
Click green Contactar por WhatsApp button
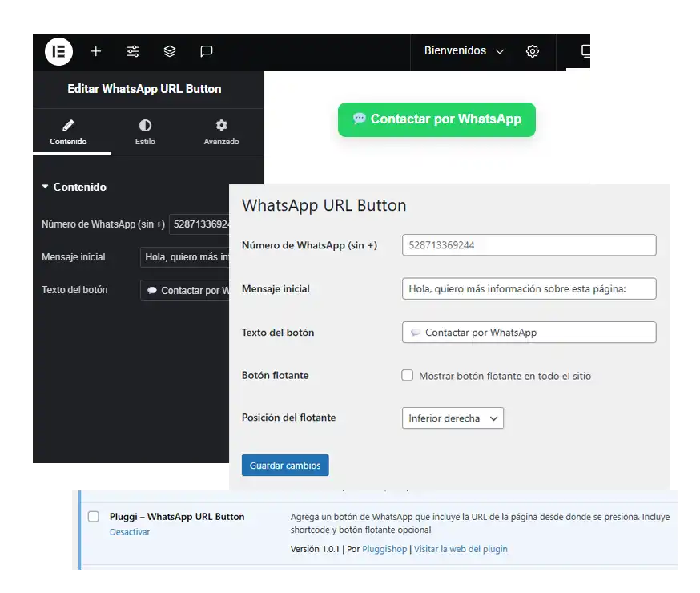click(x=436, y=119)
